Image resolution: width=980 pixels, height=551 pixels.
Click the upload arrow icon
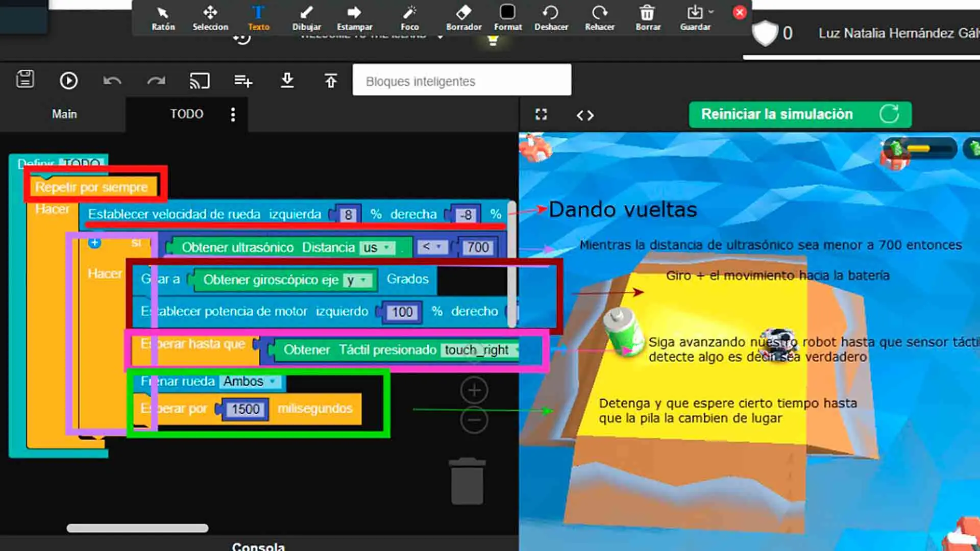click(x=331, y=80)
